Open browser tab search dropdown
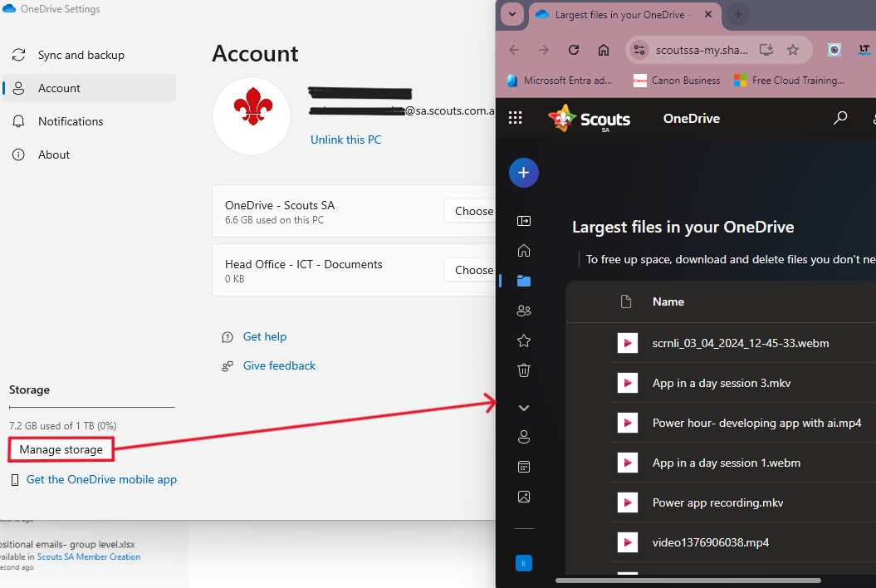Viewport: 876px width, 588px height. coord(511,14)
